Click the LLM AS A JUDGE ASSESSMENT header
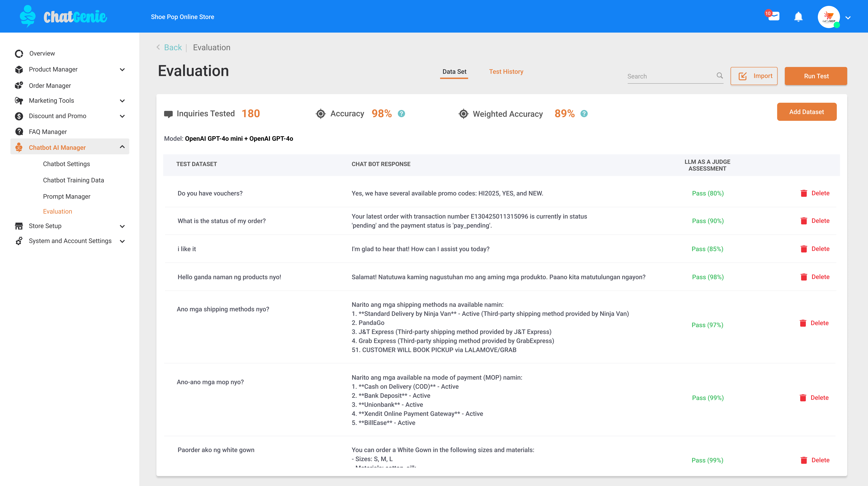 [707, 165]
